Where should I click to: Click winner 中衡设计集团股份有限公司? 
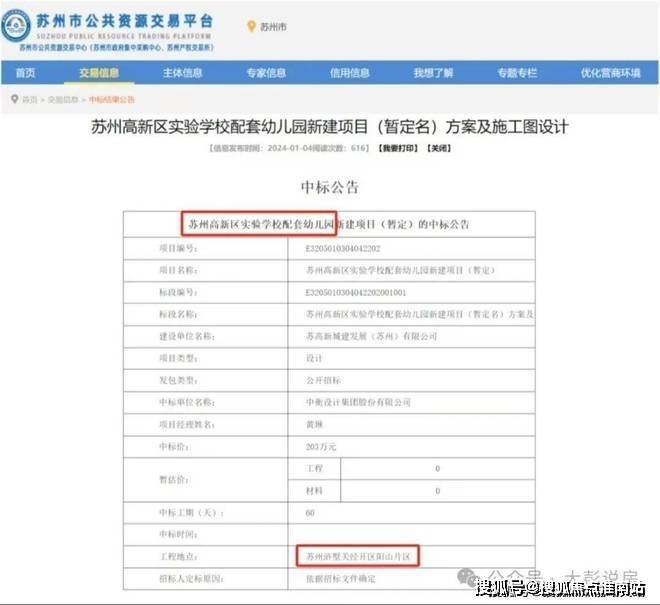pyautogui.click(x=358, y=402)
